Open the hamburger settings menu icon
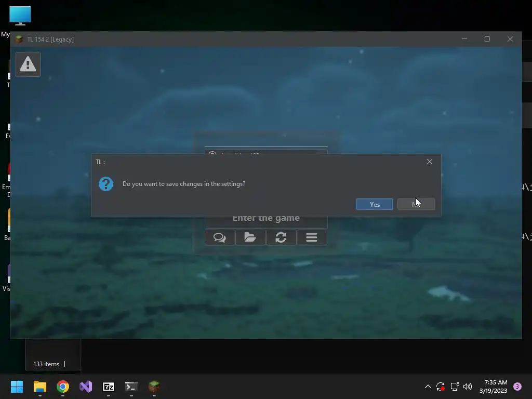The width and height of the screenshot is (532, 399). [312, 237]
